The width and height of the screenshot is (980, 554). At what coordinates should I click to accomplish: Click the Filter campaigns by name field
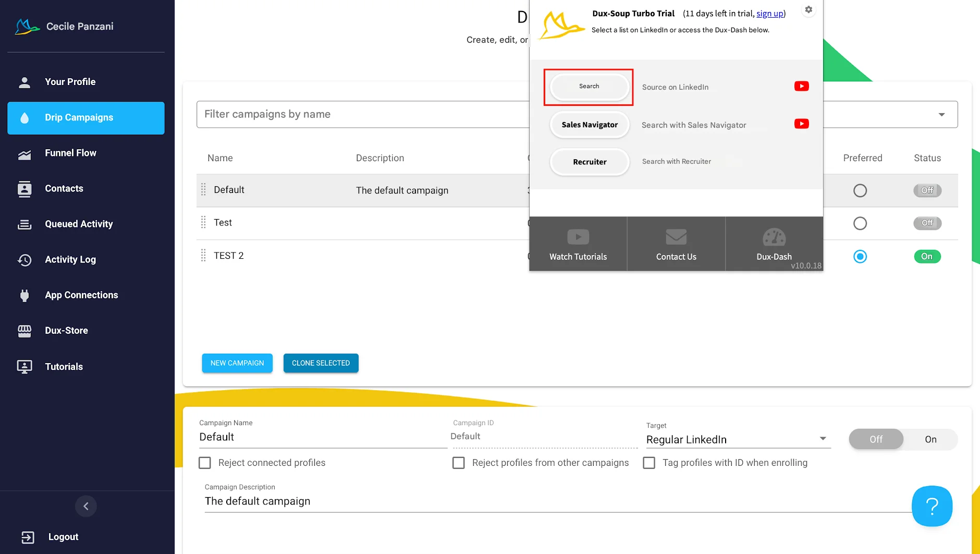point(363,114)
